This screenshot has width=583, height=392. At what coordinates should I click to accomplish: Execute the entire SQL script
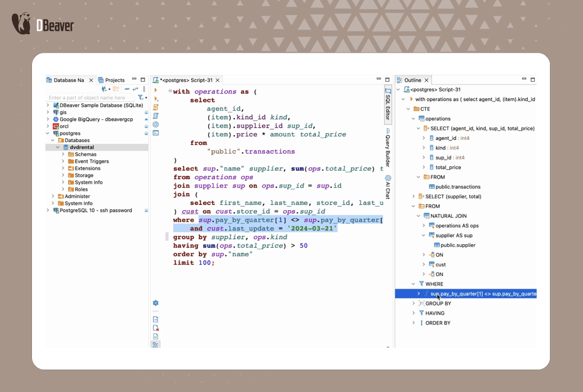pyautogui.click(x=155, y=106)
